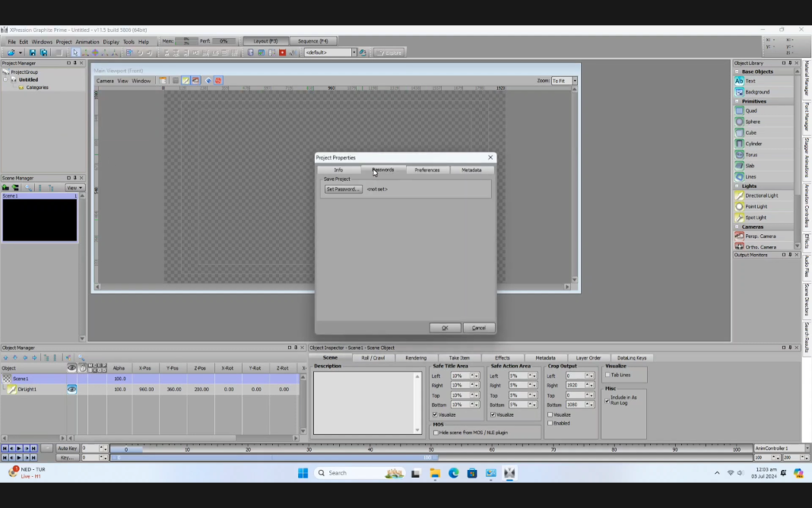Screen dimensions: 812x508
Task: Open the viewport Zoom To Fit dropdown
Action: 575,81
